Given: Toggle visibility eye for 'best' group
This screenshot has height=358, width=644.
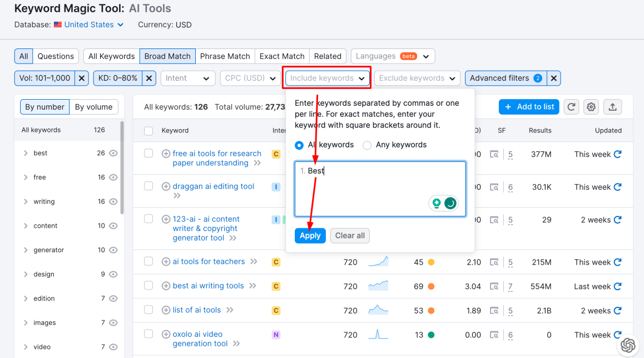Looking at the screenshot, I should (x=113, y=153).
